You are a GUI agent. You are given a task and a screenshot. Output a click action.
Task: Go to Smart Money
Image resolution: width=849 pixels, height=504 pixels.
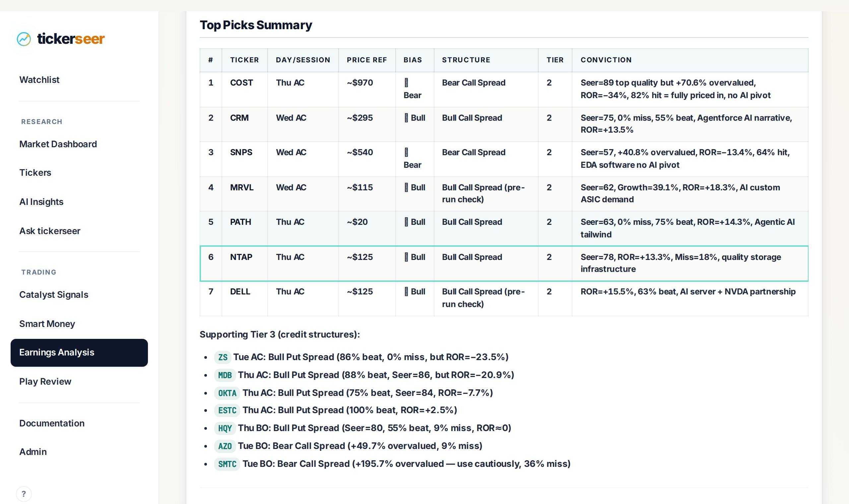click(47, 324)
